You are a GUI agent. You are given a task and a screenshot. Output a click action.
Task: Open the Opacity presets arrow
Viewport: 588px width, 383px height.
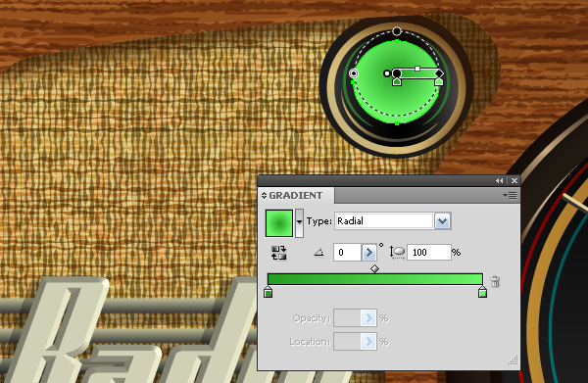(369, 318)
